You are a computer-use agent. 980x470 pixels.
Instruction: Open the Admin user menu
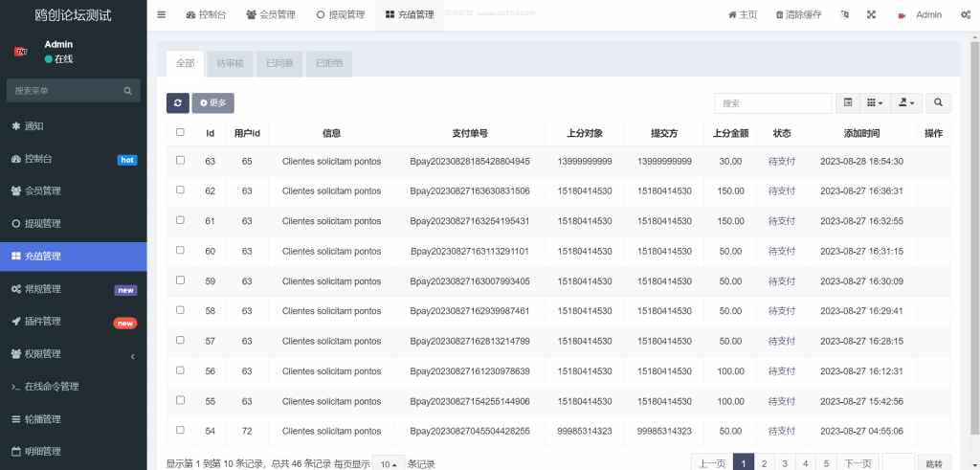click(920, 15)
